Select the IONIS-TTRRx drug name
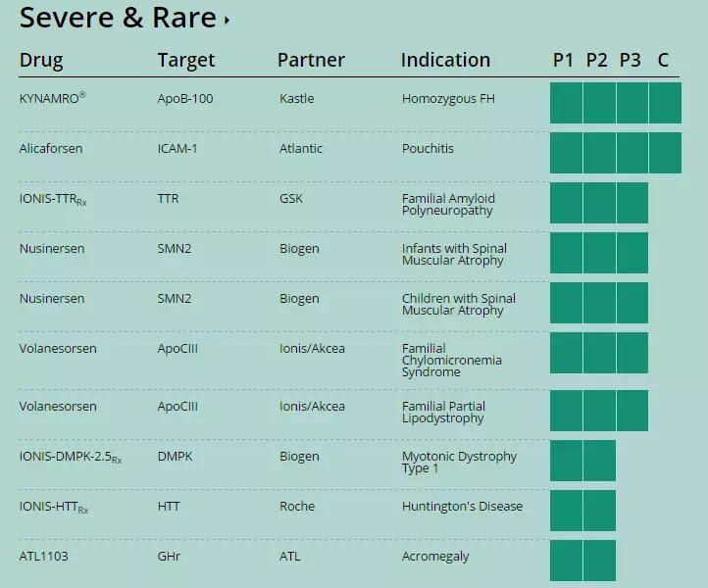This screenshot has height=588, width=708. (53, 199)
